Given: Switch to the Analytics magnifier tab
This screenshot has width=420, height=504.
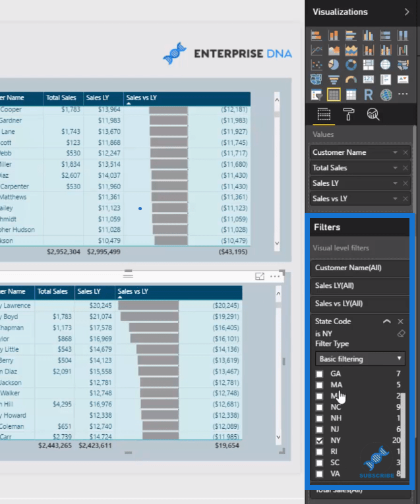Looking at the screenshot, I should click(x=373, y=115).
